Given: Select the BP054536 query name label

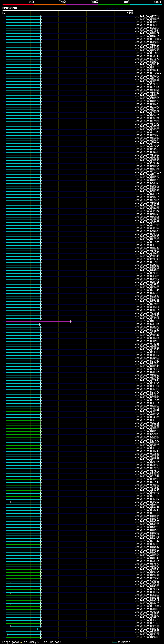Looking at the screenshot, I should click(x=10, y=8).
